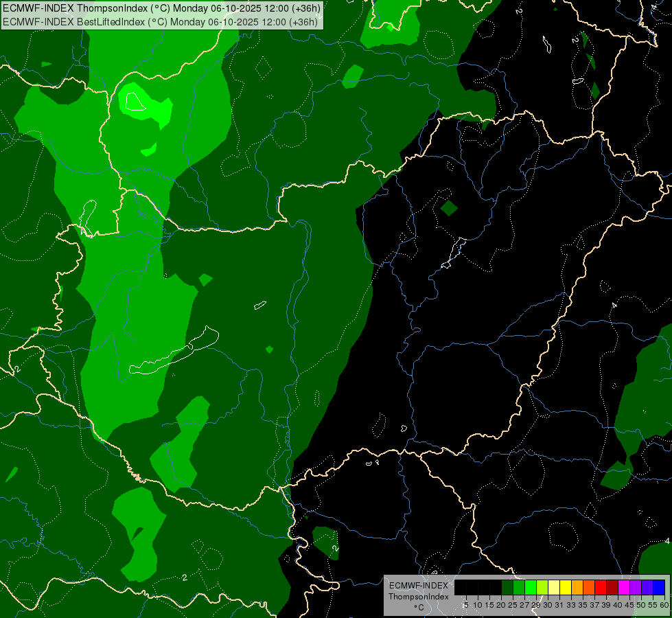The image size is (672, 618).
Task: Select the pure yellow 31–33 legend swatch
Action: [x=566, y=587]
